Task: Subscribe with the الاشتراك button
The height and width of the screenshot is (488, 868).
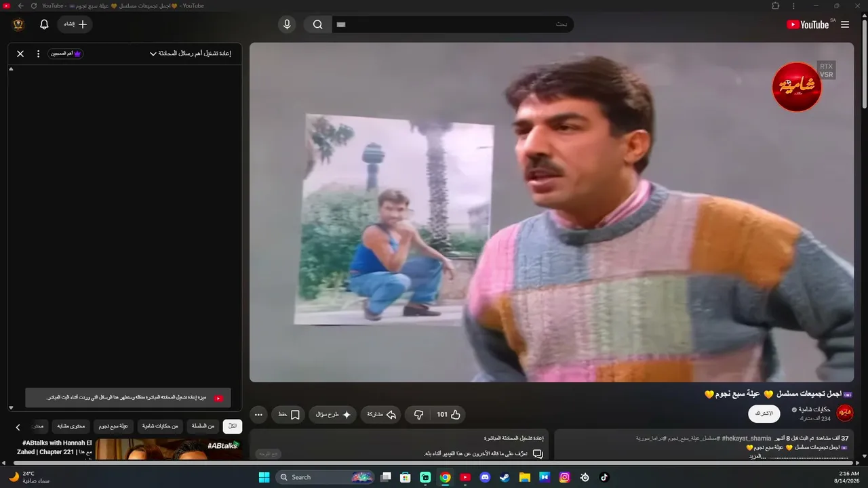Action: (x=764, y=413)
